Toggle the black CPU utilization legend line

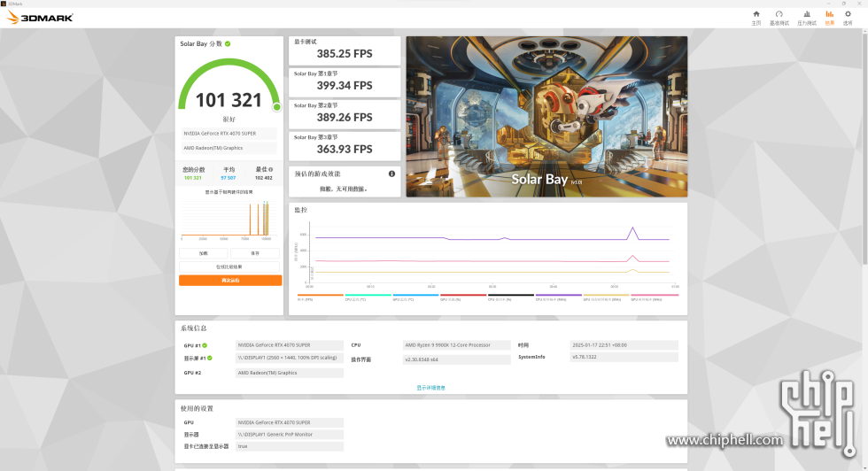click(x=510, y=297)
